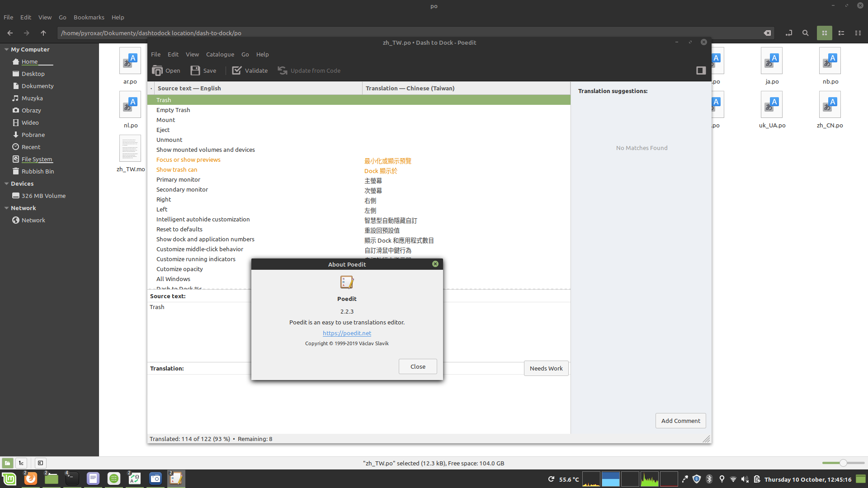Viewport: 868px width, 488px height.
Task: Select the ar.po file icon
Action: (x=130, y=61)
